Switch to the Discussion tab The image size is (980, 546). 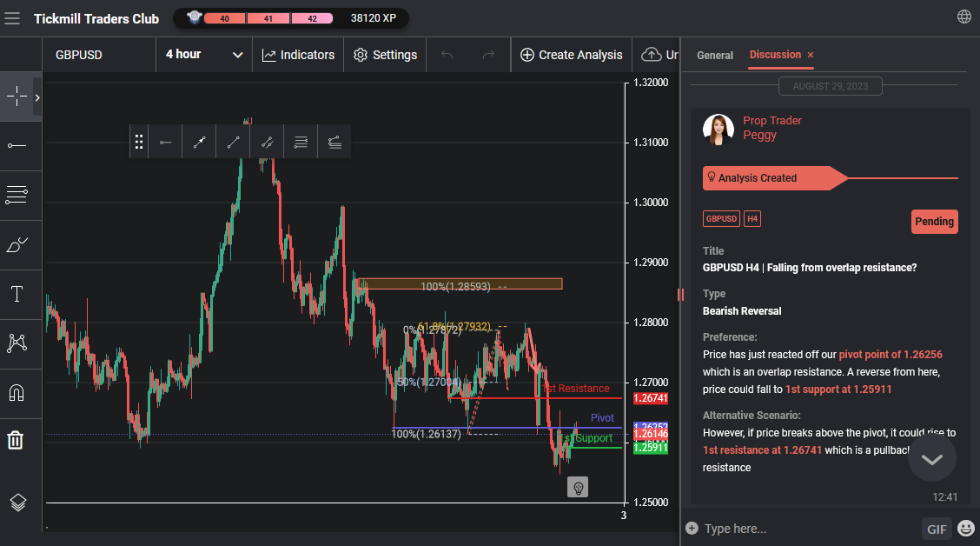point(775,55)
